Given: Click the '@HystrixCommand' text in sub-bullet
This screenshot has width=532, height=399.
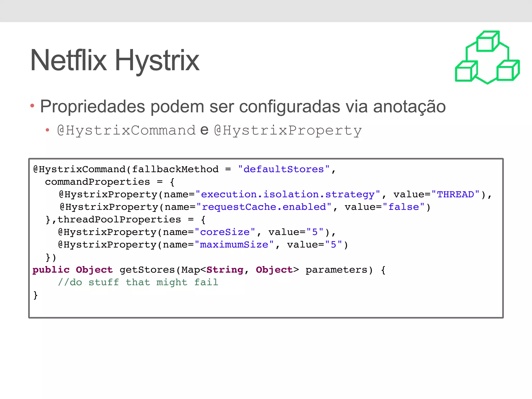Looking at the screenshot, I should coord(127,130).
